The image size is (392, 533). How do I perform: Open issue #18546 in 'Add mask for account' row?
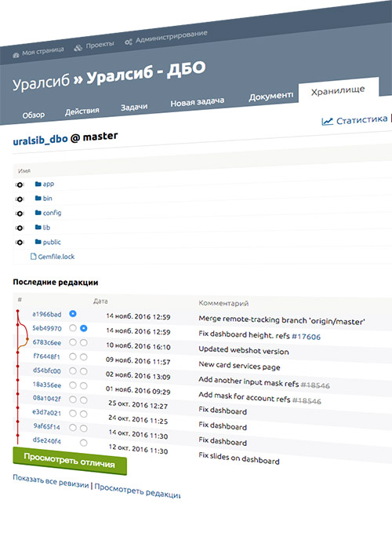click(307, 401)
